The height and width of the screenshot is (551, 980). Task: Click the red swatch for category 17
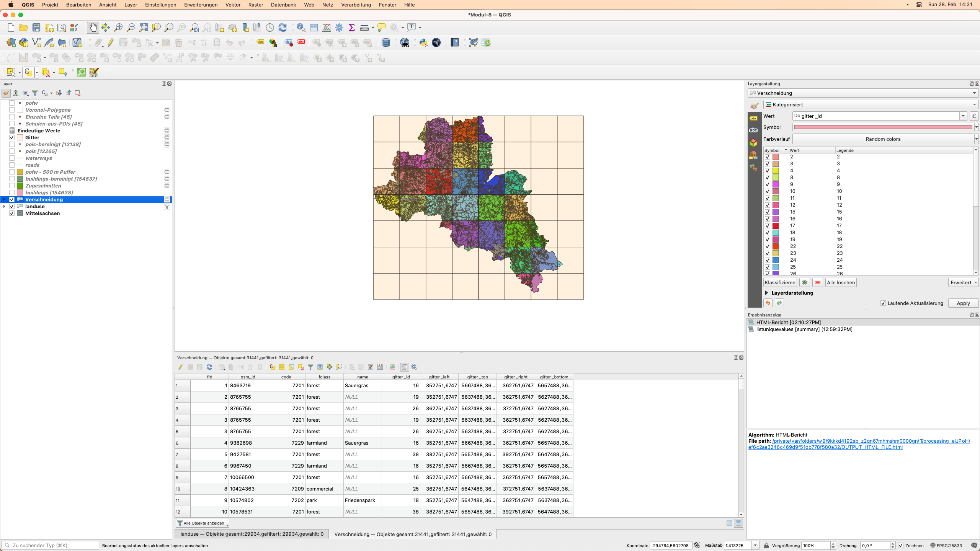776,226
